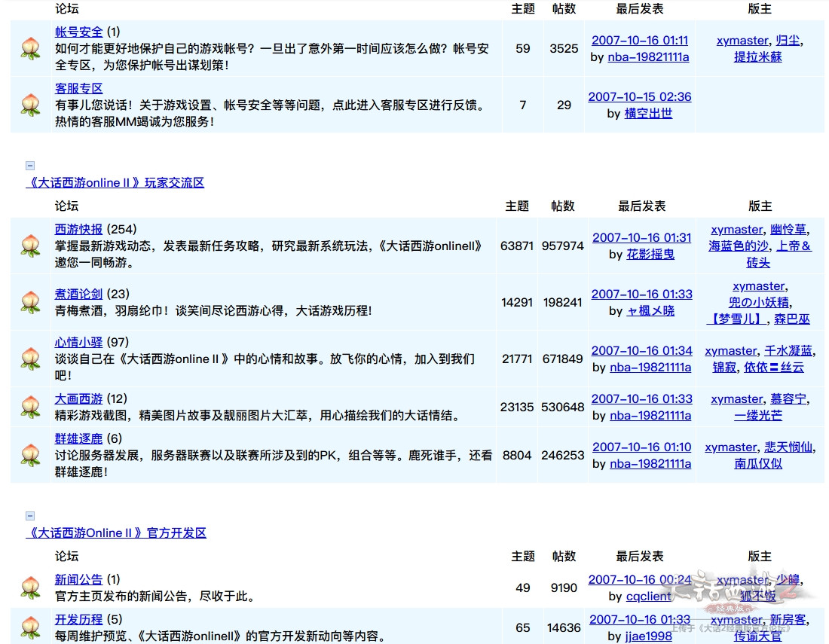Click the peach icon next to 煮酒论剑
829x644 pixels.
click(30, 302)
